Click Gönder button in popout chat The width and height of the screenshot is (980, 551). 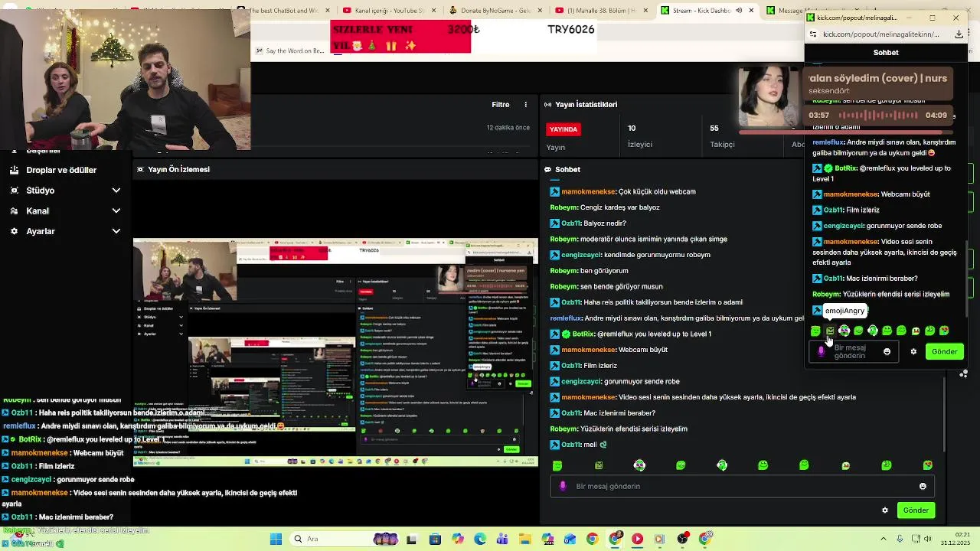click(x=944, y=351)
